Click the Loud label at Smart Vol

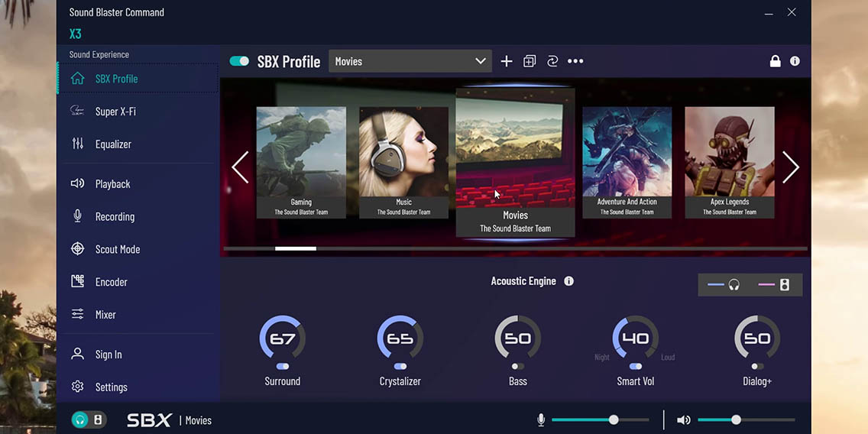[668, 357]
